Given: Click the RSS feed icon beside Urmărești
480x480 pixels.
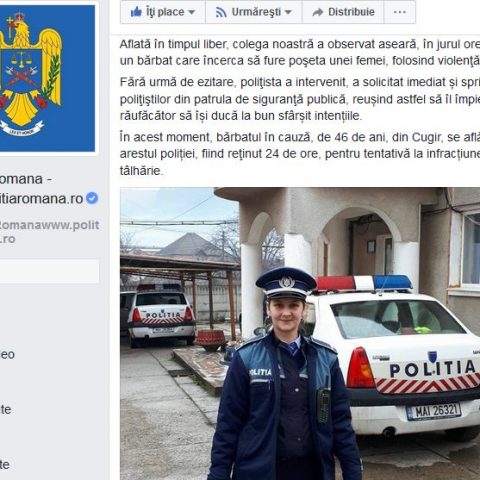Looking at the screenshot, I should [x=221, y=12].
